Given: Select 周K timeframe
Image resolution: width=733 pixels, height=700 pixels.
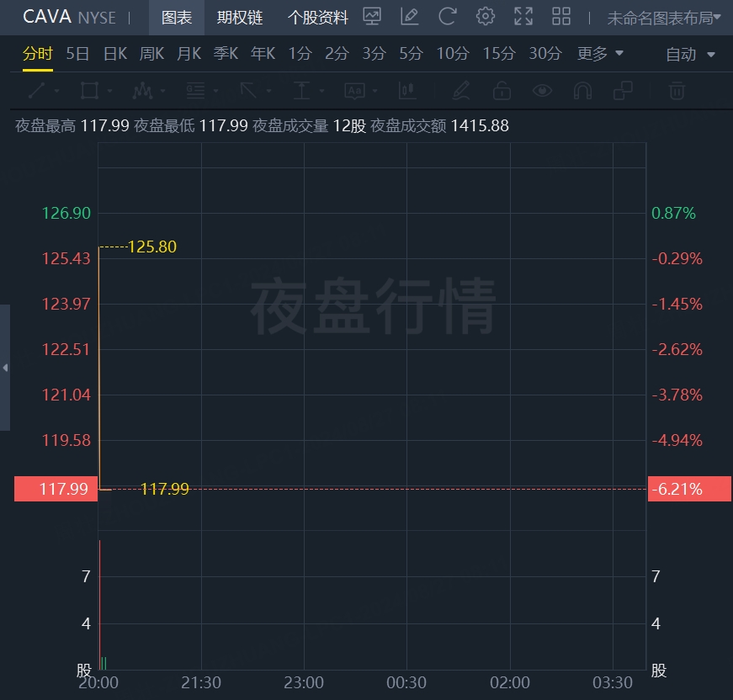Looking at the screenshot, I should coord(152,54).
